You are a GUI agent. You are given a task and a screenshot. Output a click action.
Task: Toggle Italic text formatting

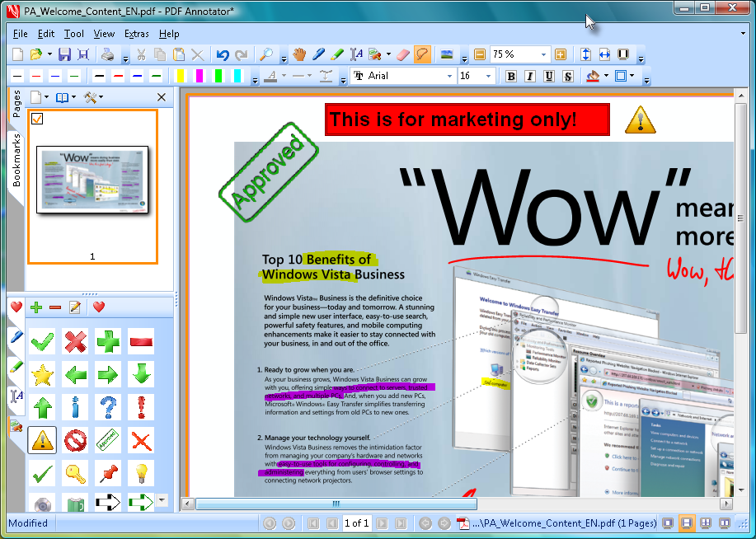pos(530,76)
